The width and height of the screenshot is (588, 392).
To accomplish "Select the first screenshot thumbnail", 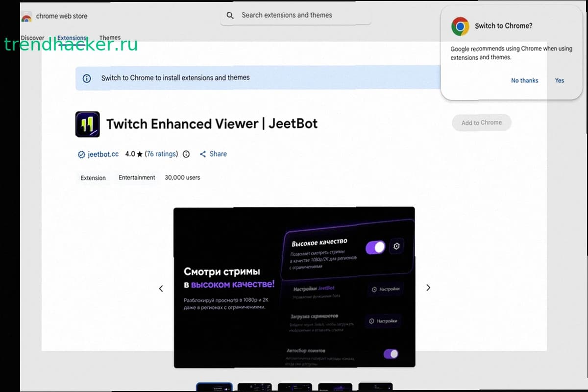I will 214,387.
